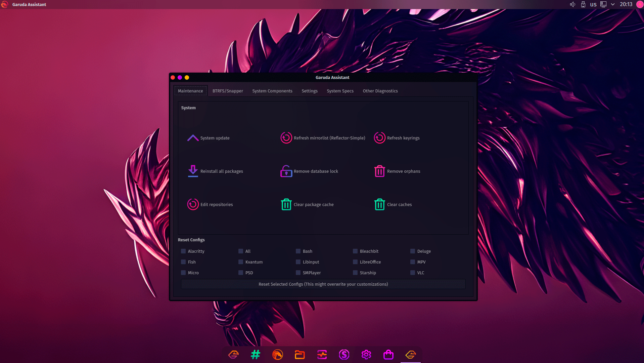Open the Settings tab
Viewport: 644px width, 363px height.
tap(310, 91)
